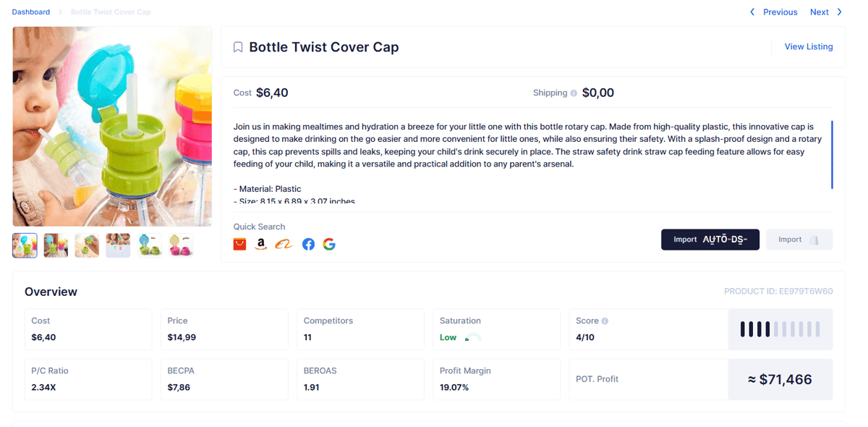
Task: Search product on Facebook quick search icon
Action: pyautogui.click(x=308, y=244)
